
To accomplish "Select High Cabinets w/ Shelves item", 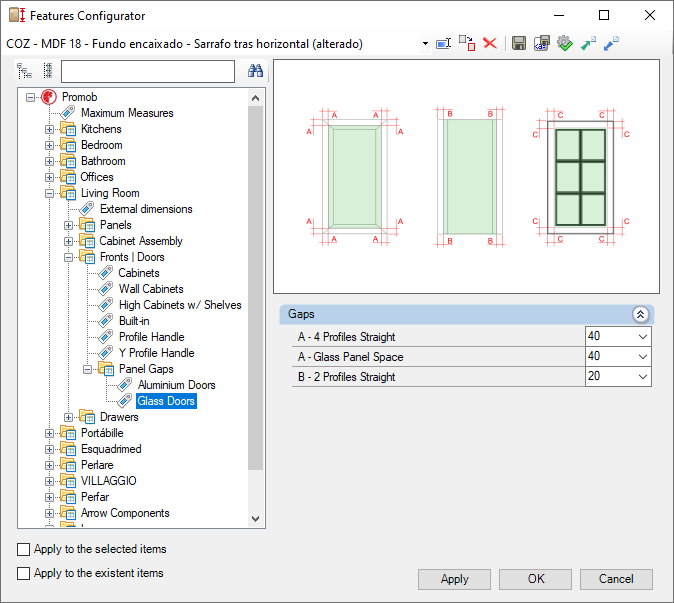I will pyautogui.click(x=180, y=305).
